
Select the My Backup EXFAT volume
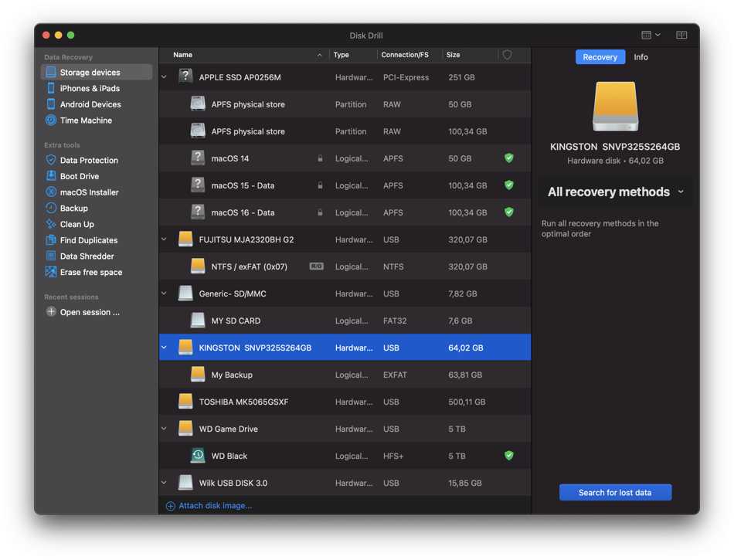tap(345, 375)
